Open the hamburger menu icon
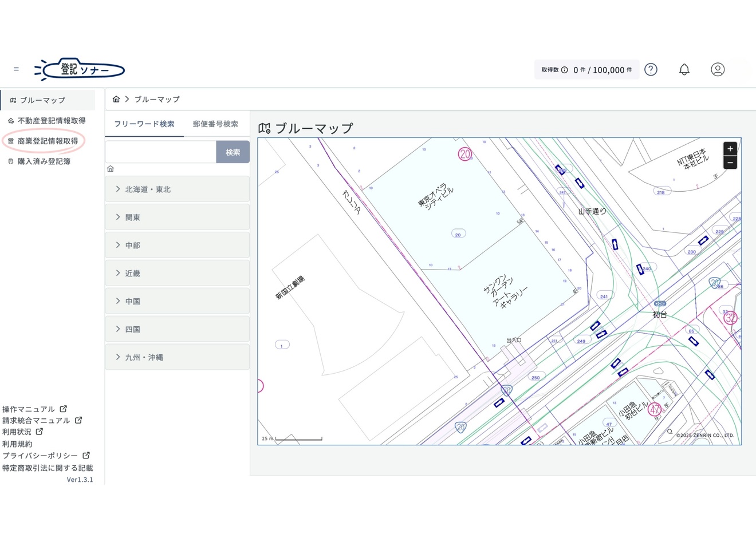This screenshot has width=756, height=534. pos(16,69)
